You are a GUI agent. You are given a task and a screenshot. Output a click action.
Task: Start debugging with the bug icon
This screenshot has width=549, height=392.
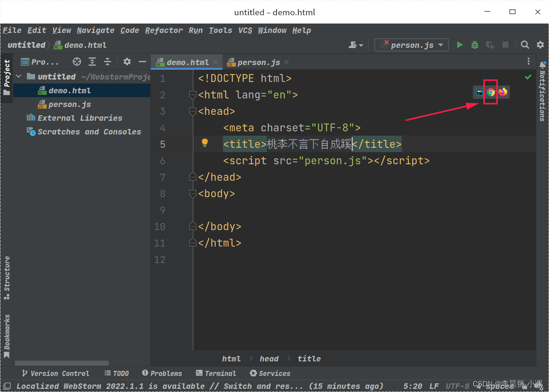point(475,45)
